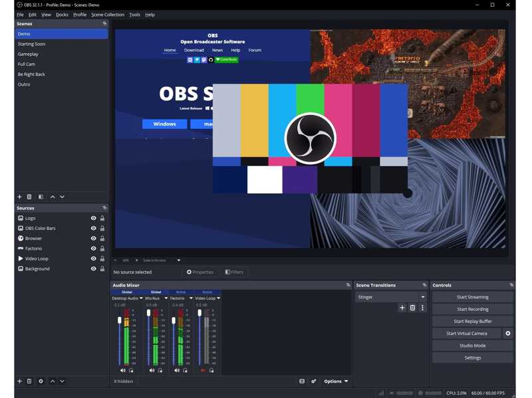The width and height of the screenshot is (532, 398).
Task: Hide the Video Loop source
Action: point(93,258)
